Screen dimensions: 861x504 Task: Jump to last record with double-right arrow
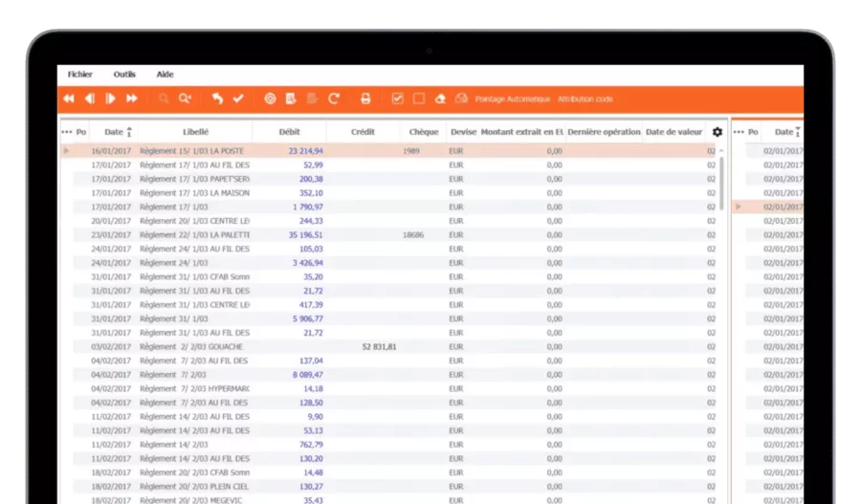click(x=132, y=99)
